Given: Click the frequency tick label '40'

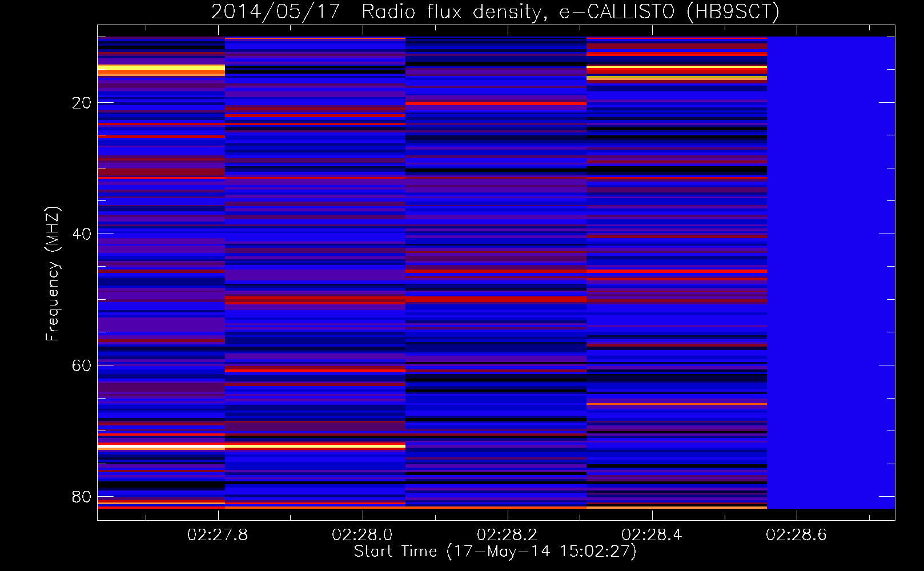Looking at the screenshot, I should [82, 234].
